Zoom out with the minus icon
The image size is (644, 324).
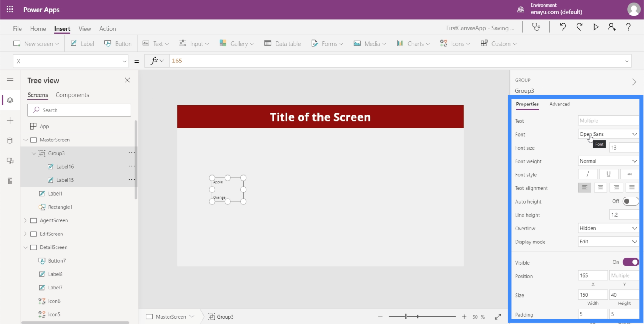point(380,317)
